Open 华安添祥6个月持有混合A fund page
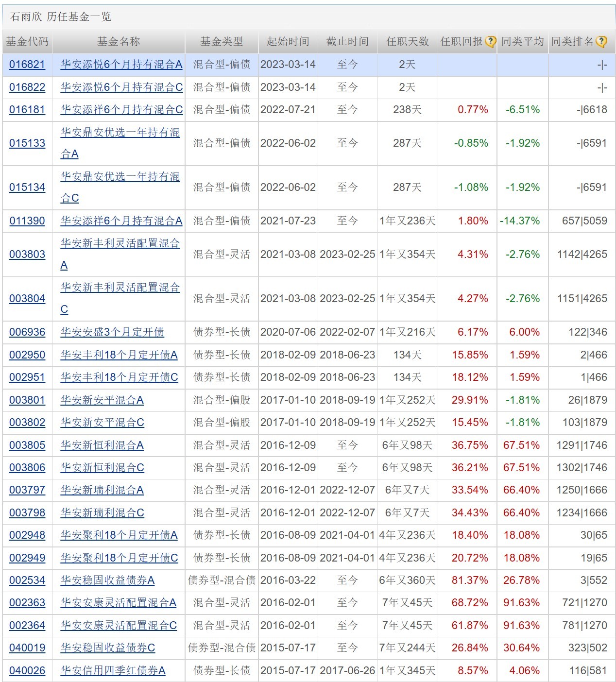This screenshot has height=682, width=616. coord(121,221)
